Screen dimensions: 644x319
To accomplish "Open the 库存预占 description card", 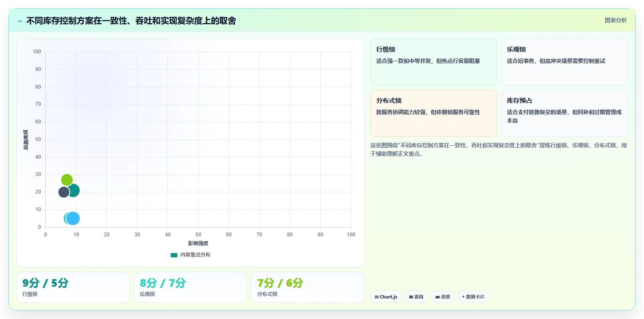I will (564, 113).
